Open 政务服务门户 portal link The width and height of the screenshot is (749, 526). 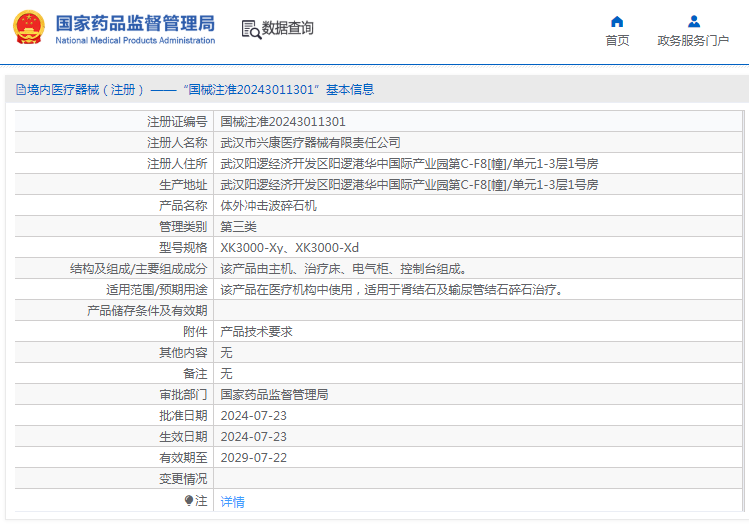tap(693, 41)
